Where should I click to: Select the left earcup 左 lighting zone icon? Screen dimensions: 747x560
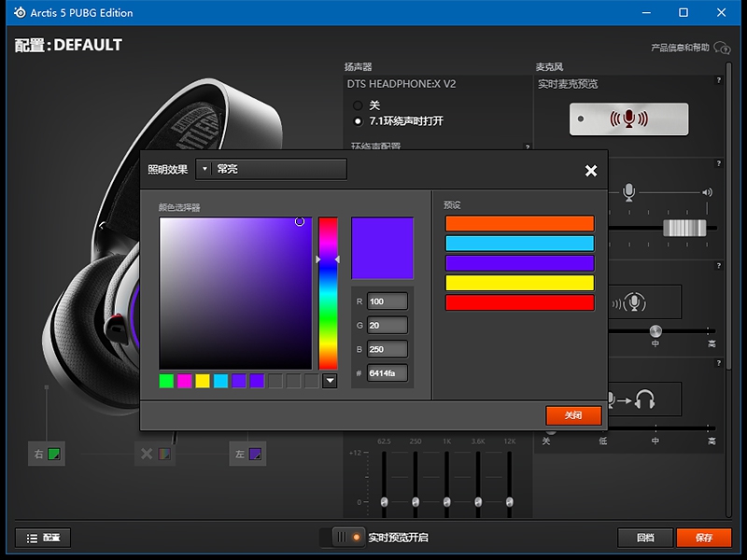click(247, 454)
